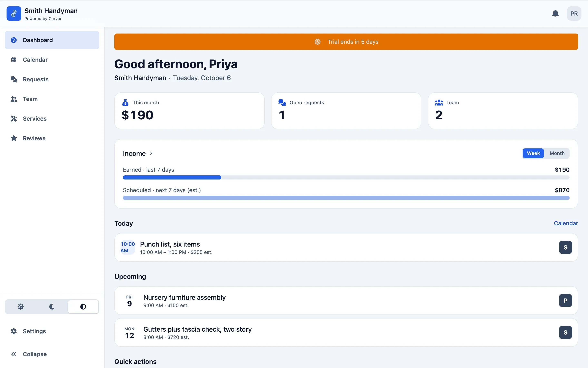The width and height of the screenshot is (588, 368).
Task: Switch to dark theme moon toggle
Action: (52, 307)
